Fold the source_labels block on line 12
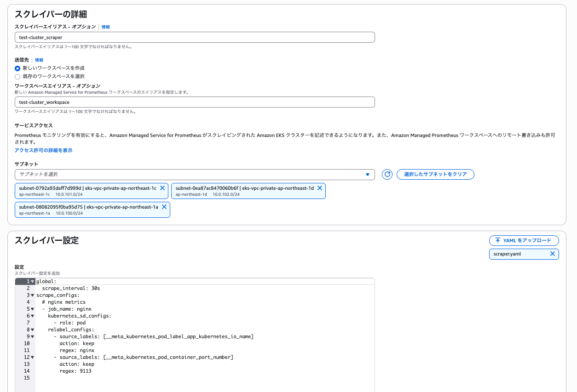The width and height of the screenshot is (577, 392). [33, 357]
